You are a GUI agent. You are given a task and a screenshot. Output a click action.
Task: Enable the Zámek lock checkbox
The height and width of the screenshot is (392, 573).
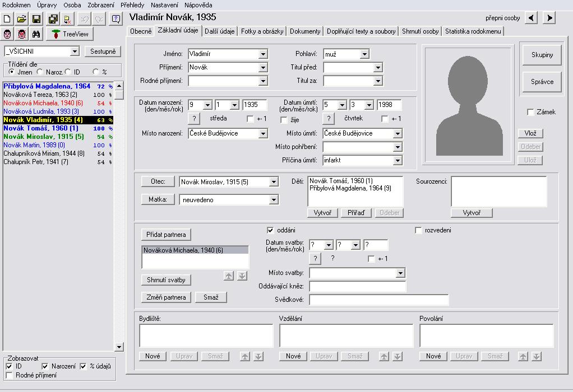(x=530, y=113)
